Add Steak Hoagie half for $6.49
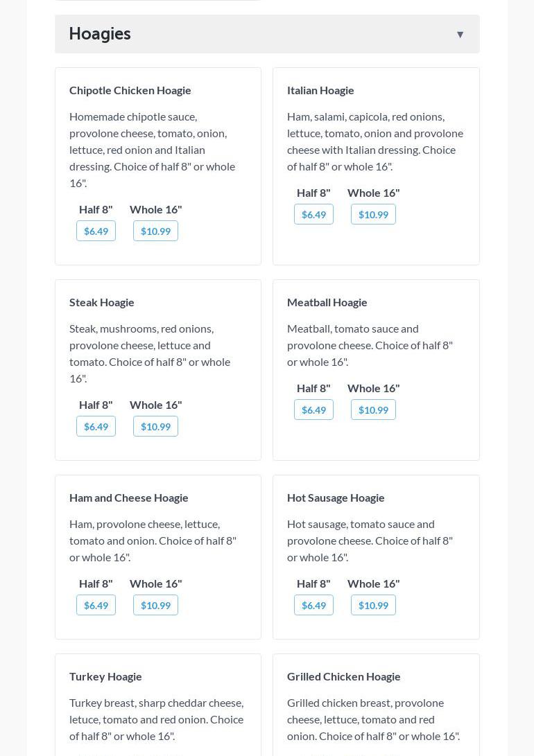This screenshot has width=534, height=756. [96, 426]
